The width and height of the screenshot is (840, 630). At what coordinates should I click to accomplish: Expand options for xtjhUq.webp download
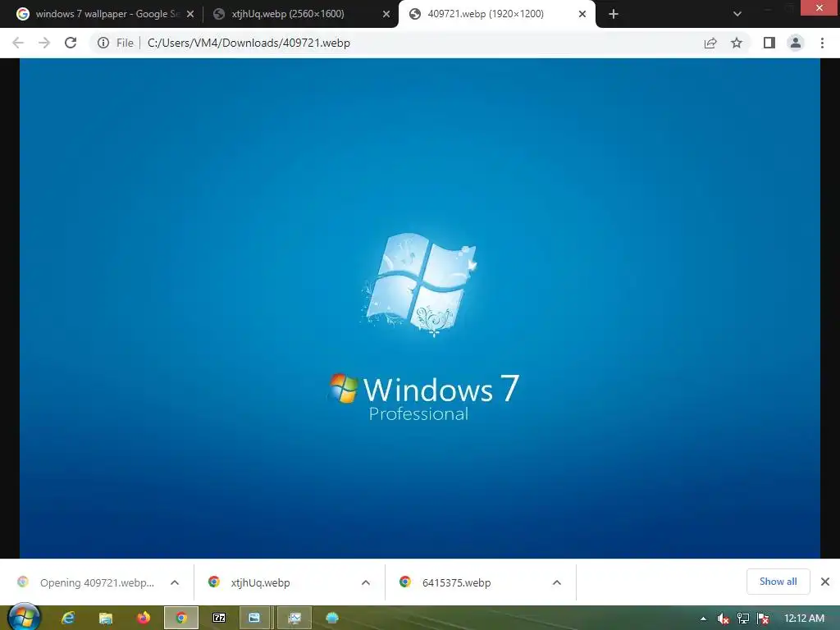click(x=366, y=582)
